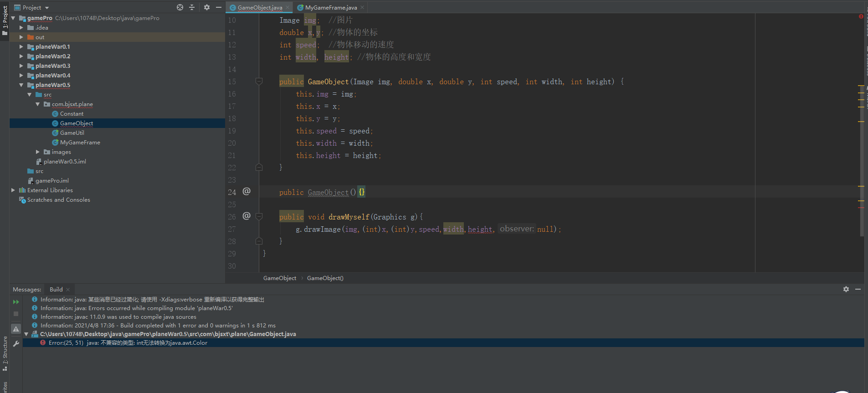Click fold end marker at line 22
Viewport: 868px width, 393px height.
tap(259, 167)
